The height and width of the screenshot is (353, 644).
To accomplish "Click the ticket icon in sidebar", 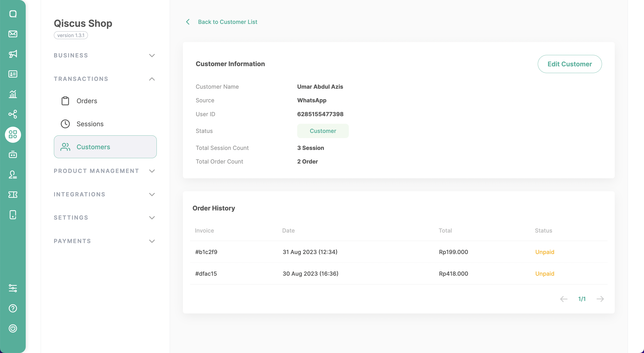I will tap(13, 195).
